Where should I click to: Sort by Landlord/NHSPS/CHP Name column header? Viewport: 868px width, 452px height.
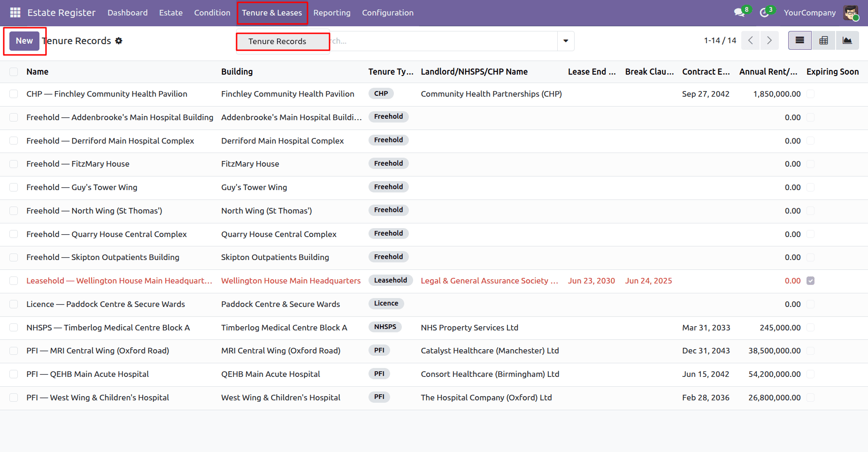click(474, 72)
